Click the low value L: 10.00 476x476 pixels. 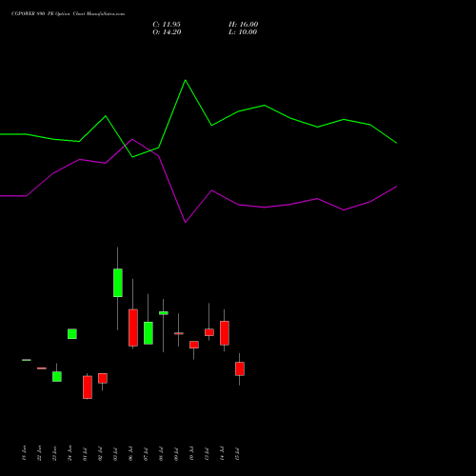[243, 32]
